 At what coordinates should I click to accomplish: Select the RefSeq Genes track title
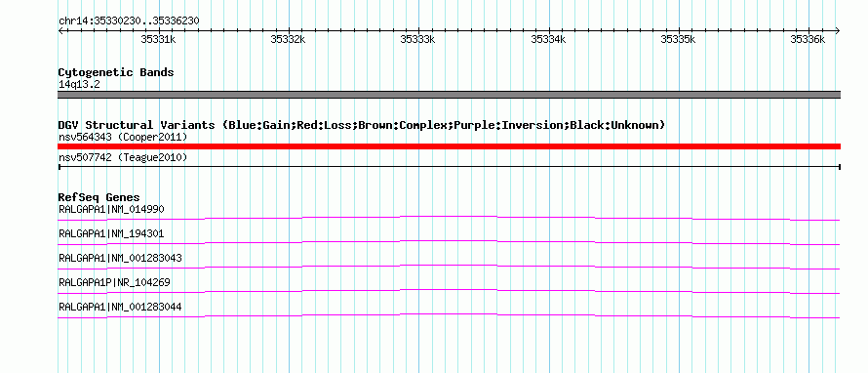[99, 197]
